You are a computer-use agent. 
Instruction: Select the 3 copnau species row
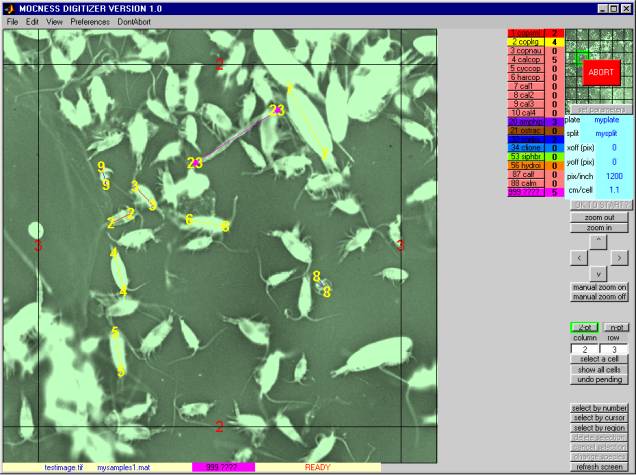coord(526,51)
